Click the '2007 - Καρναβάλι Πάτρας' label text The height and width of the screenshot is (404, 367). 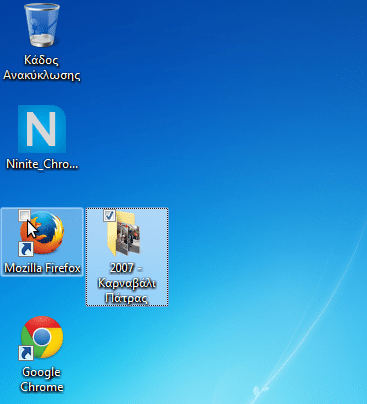tap(127, 283)
